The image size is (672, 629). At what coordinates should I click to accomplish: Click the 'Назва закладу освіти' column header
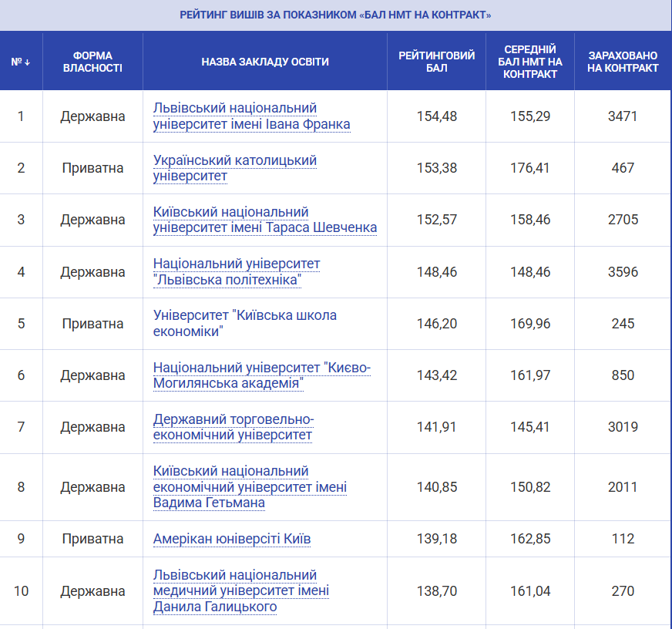click(265, 62)
